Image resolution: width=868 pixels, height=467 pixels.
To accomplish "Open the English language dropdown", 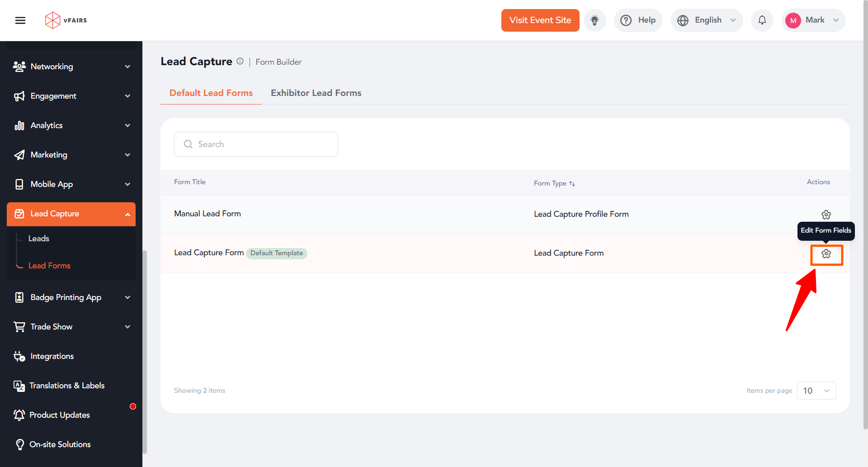I will 707,20.
